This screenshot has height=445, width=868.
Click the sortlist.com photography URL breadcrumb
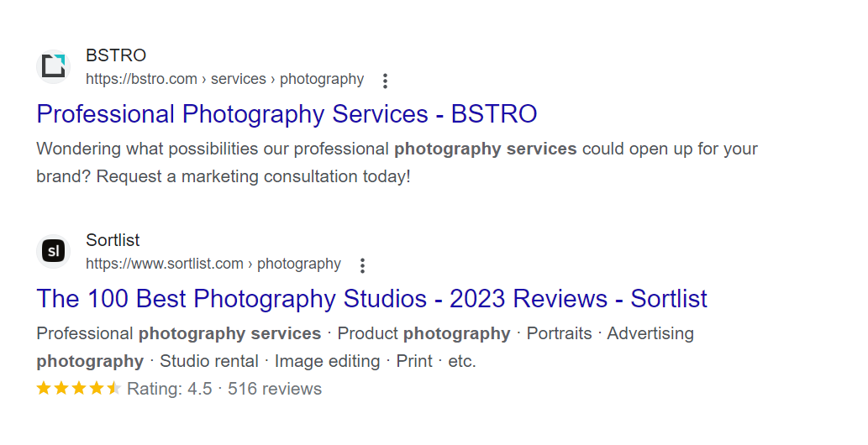(213, 264)
